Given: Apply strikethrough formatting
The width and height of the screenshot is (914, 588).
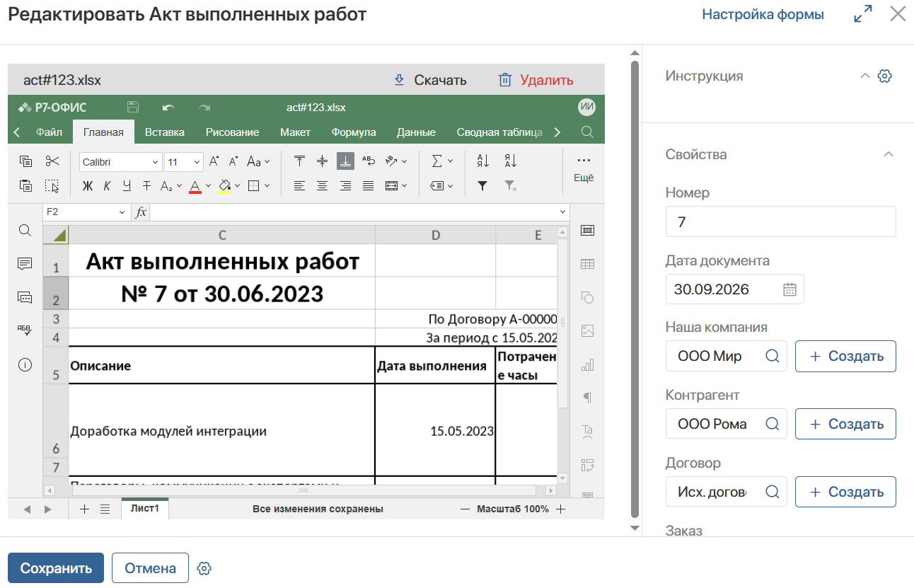Looking at the screenshot, I should click(x=146, y=186).
